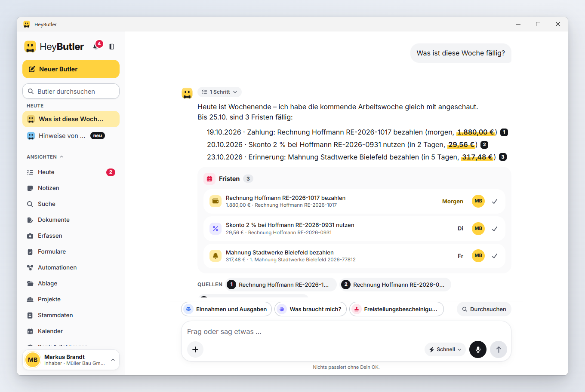Collapse the sidebar panel
Screen dimensions: 585x392
click(x=112, y=46)
